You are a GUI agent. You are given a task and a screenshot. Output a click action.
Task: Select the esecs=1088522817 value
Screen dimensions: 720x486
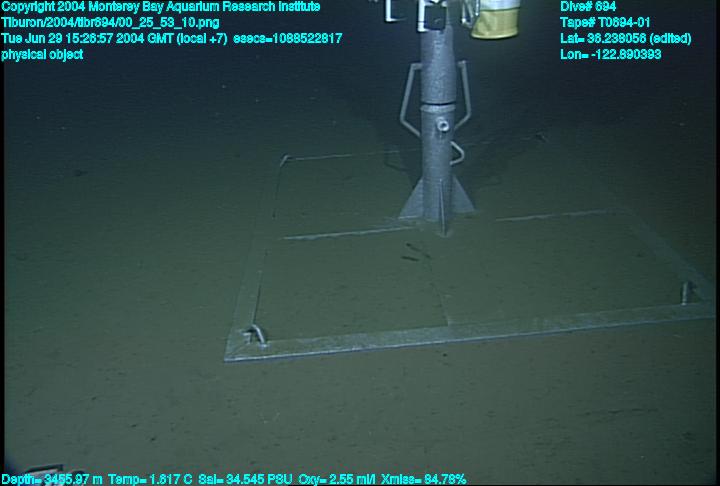click(x=288, y=39)
